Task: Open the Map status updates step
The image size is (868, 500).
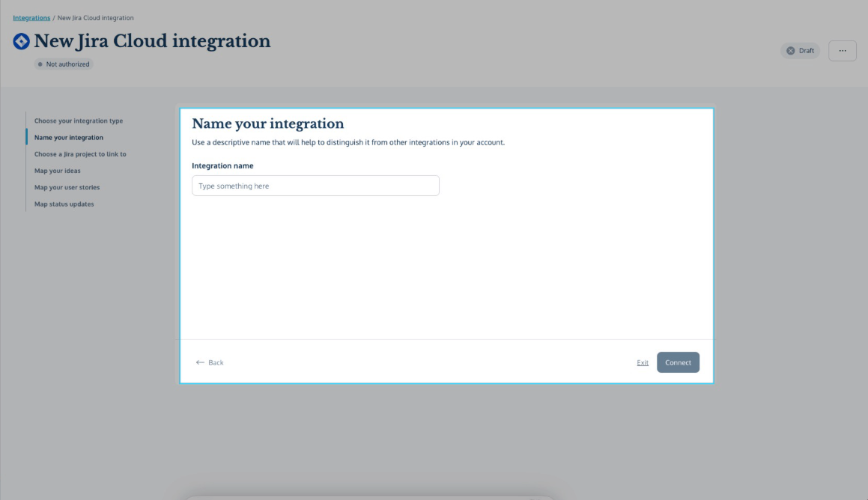Action: [64, 204]
